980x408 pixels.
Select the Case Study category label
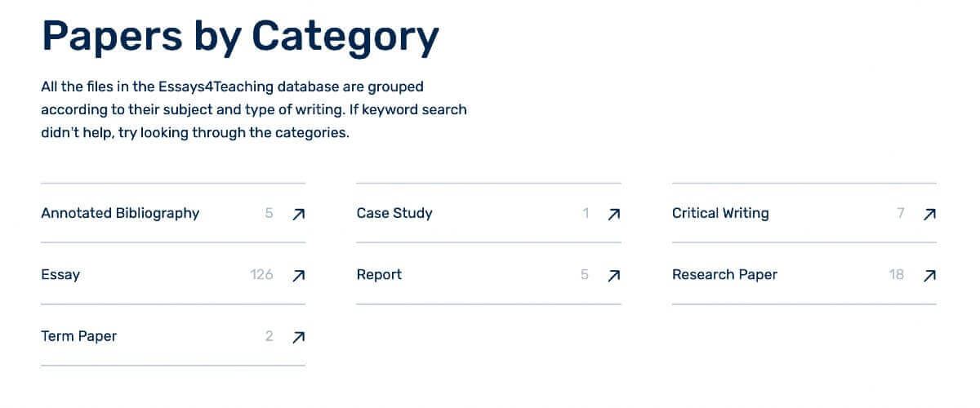394,213
